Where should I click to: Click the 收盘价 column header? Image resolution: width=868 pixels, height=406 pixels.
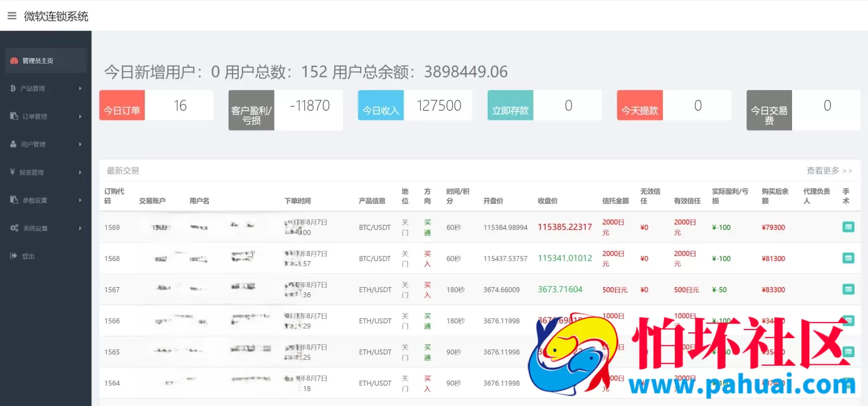click(x=547, y=201)
